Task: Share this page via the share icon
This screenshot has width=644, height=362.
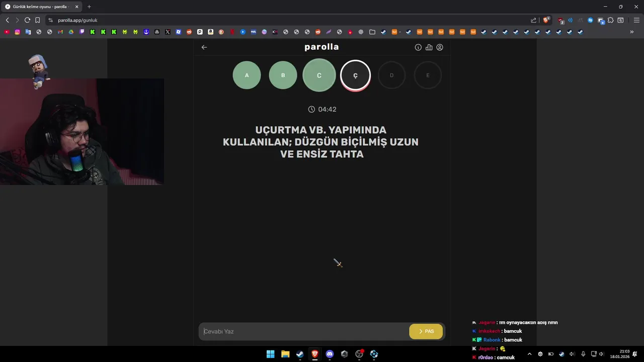Action: click(533, 20)
